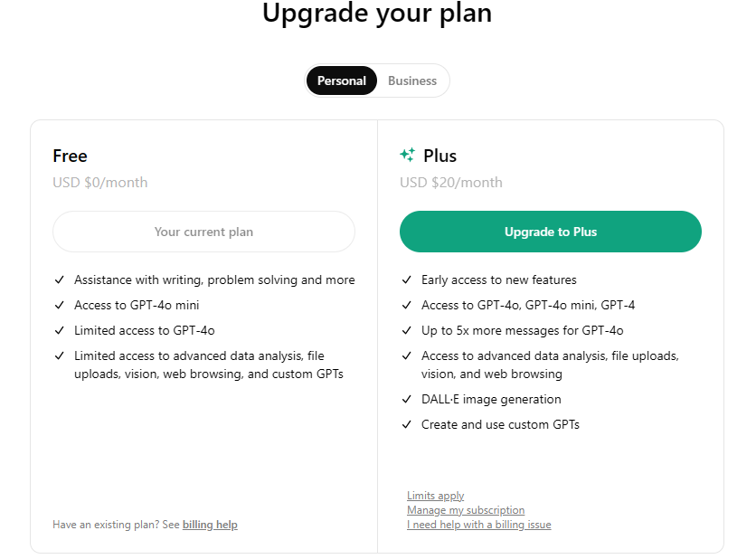Click the Upgrade your plan heading
Screen dimensions: 756x559
click(377, 14)
